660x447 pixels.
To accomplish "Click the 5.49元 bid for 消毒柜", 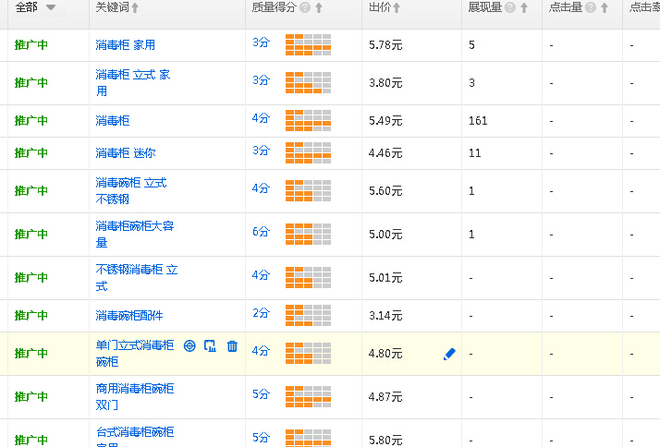I will pyautogui.click(x=385, y=120).
